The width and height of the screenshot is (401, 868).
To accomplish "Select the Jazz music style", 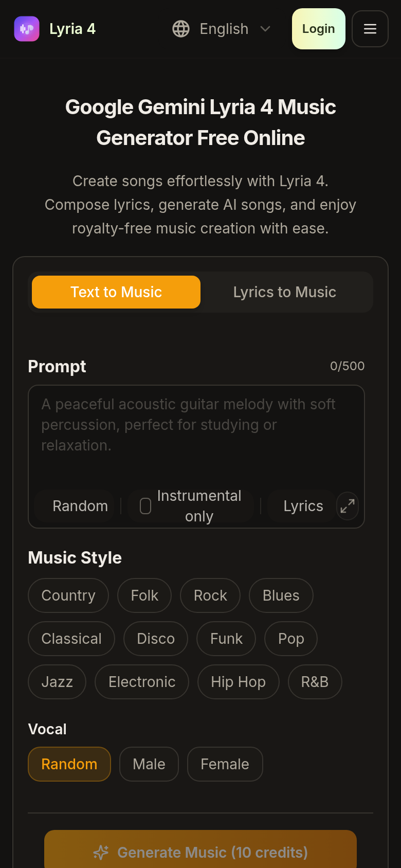I will pos(57,682).
